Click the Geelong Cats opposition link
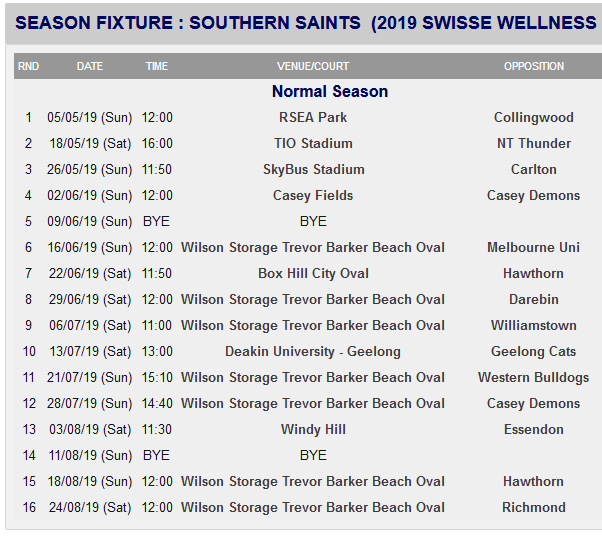602x538 pixels. click(x=534, y=351)
